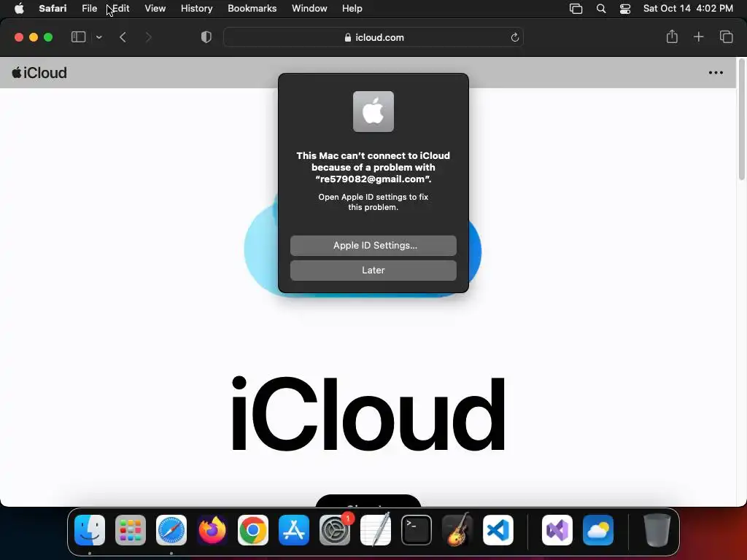Screen dimensions: 747x560
Task: Open the Help menu
Action: tap(352, 9)
